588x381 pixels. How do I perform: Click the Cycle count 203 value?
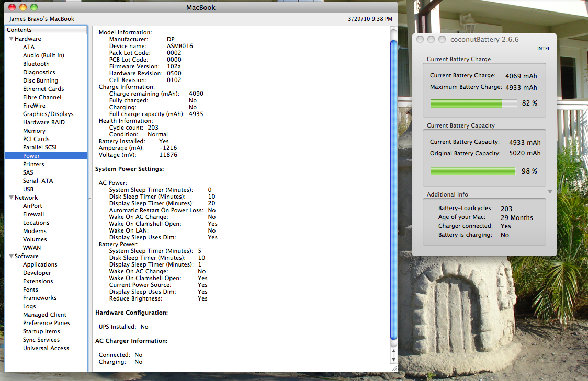point(153,128)
